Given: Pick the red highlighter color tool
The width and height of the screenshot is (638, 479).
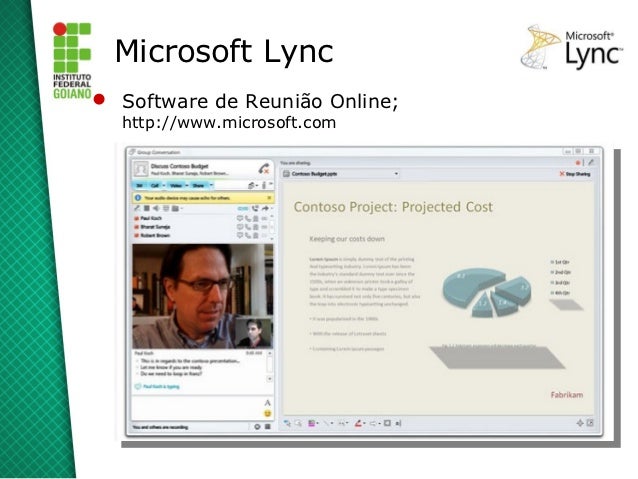Looking at the screenshot, I should coord(360,423).
